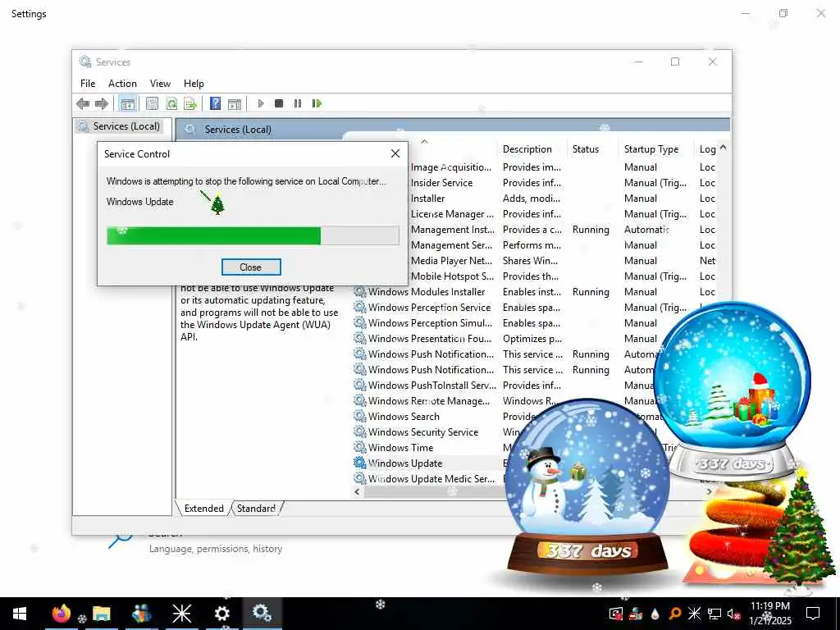Sort by the Status column header
Image resolution: width=840 pixels, height=630 pixels.
coord(585,149)
